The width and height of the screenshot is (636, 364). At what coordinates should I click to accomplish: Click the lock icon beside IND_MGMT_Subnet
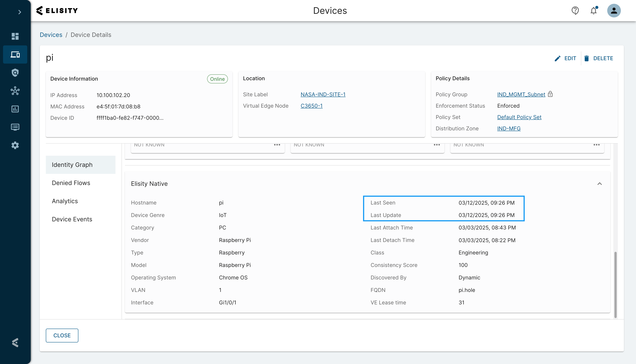pyautogui.click(x=550, y=94)
